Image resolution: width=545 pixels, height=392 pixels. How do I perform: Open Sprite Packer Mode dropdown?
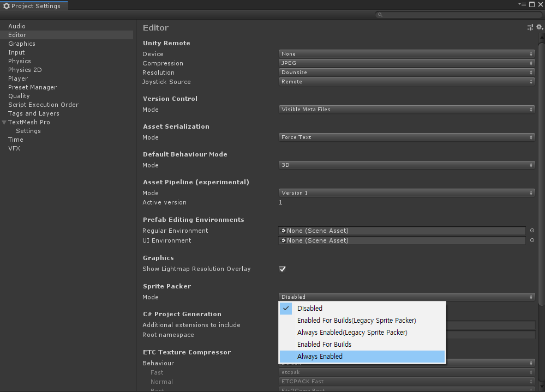[x=406, y=297]
